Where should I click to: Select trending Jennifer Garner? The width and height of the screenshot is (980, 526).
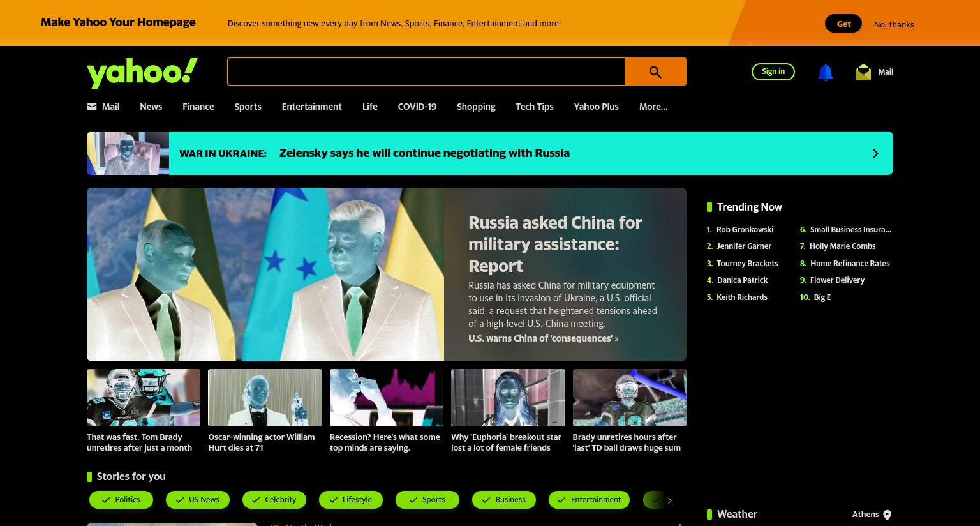744,246
